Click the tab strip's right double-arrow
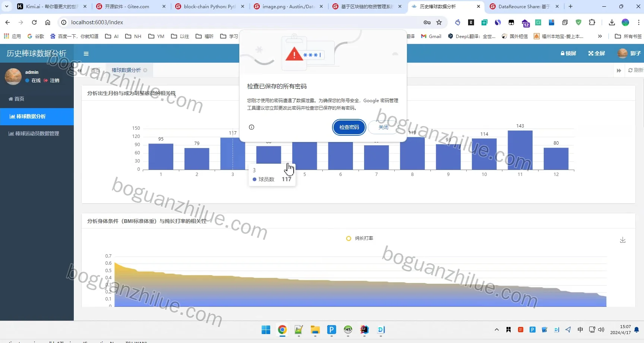This screenshot has width=644, height=343. [619, 70]
